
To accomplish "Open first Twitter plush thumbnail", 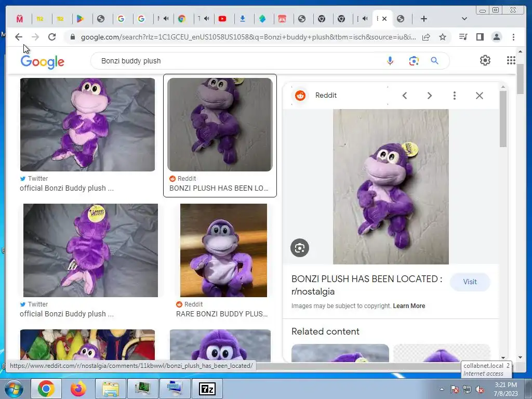I will tap(87, 125).
